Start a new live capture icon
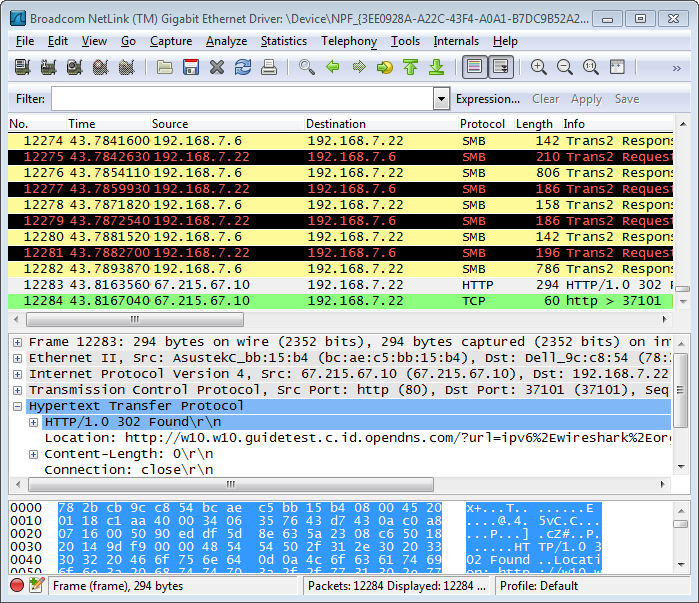This screenshot has width=699, height=603. [74, 67]
